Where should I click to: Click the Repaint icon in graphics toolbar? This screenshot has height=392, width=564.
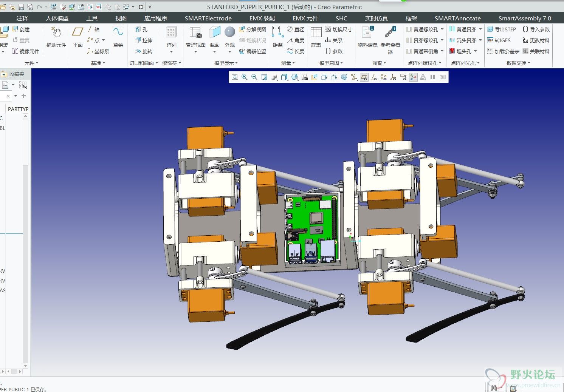264,77
